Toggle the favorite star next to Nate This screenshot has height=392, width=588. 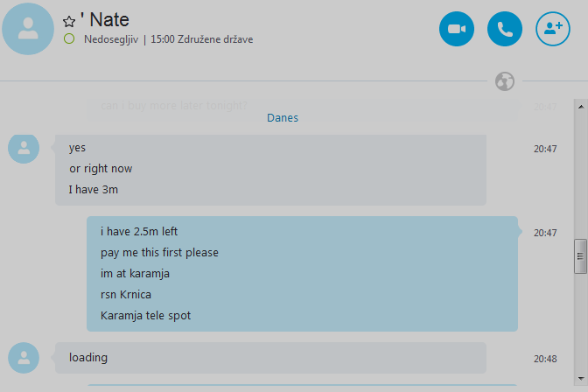point(69,21)
